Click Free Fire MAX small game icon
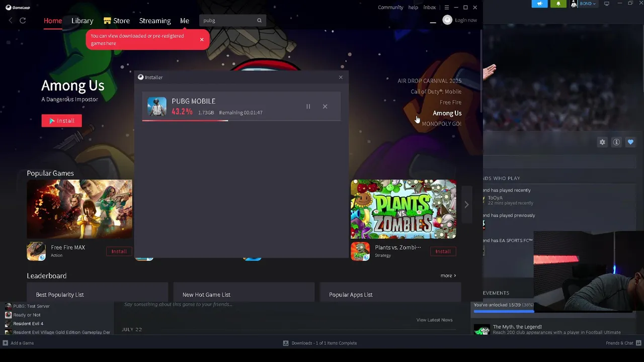 click(36, 251)
